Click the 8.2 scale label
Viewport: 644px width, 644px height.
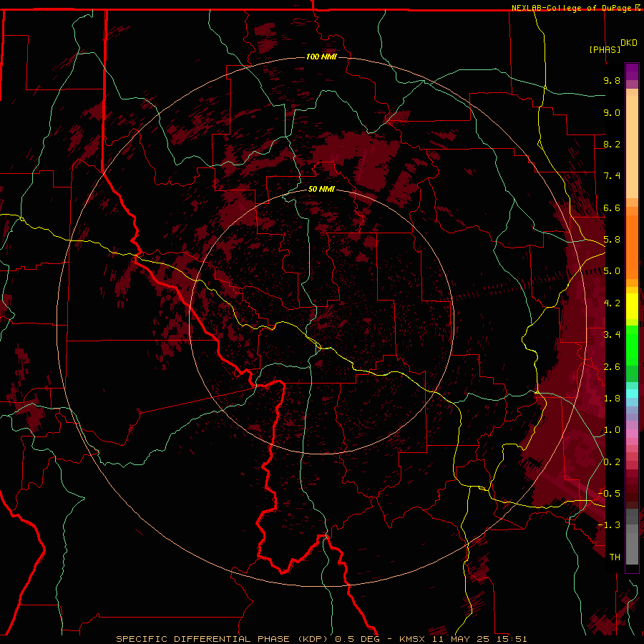click(612, 144)
